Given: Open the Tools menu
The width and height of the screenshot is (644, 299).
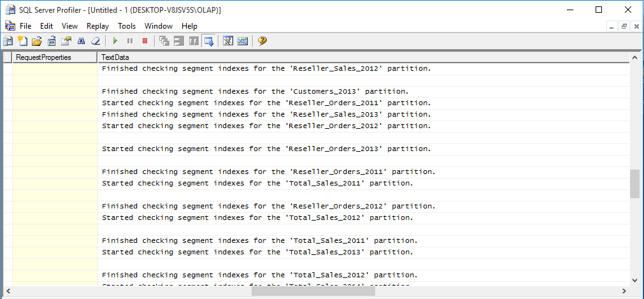Looking at the screenshot, I should click(127, 26).
